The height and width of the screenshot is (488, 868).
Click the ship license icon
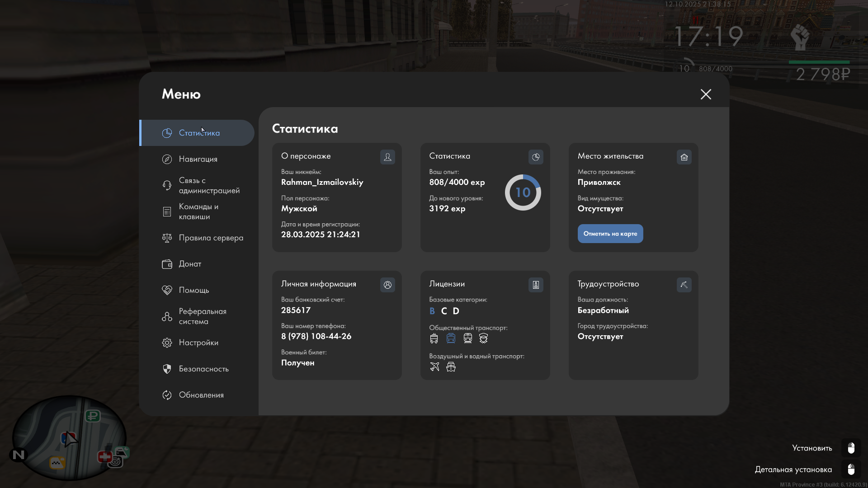(x=451, y=366)
